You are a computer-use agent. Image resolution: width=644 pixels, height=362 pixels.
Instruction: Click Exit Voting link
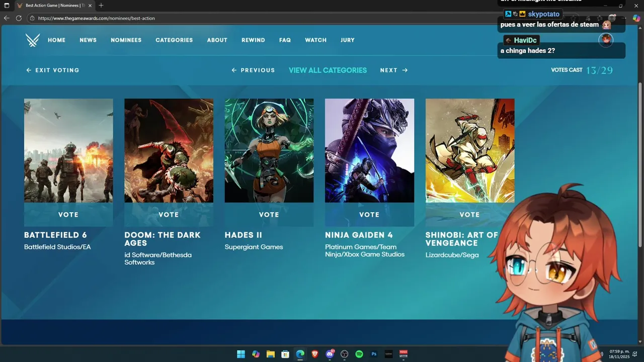coord(53,70)
